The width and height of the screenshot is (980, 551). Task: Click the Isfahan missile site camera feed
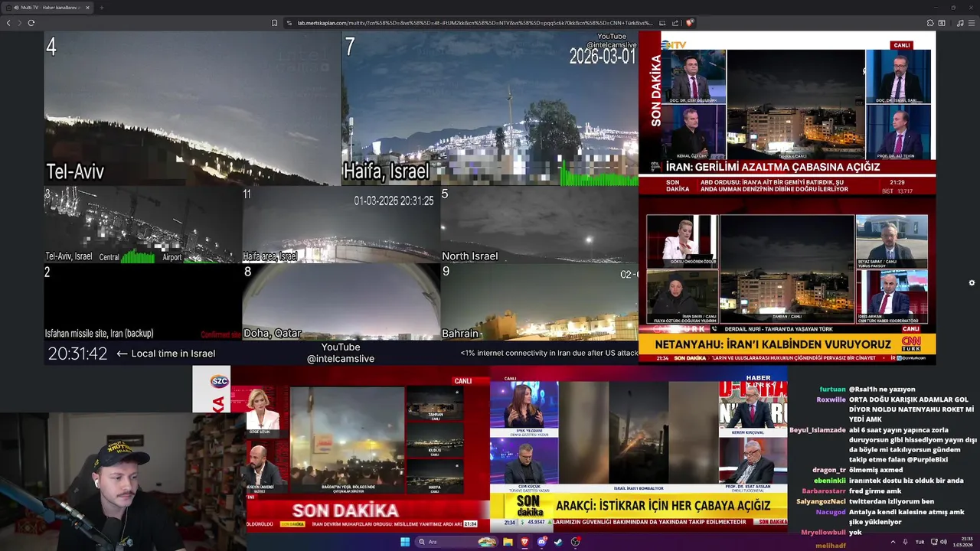point(142,302)
